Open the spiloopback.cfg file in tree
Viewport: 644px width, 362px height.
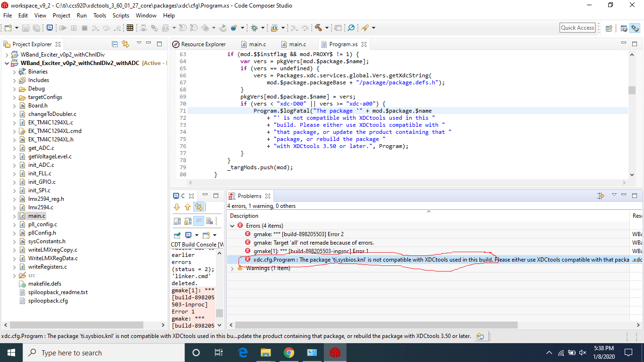pos(48,301)
